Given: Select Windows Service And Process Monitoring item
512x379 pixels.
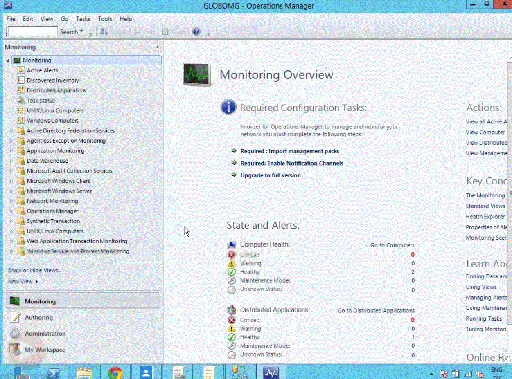Looking at the screenshot, I should [78, 251].
